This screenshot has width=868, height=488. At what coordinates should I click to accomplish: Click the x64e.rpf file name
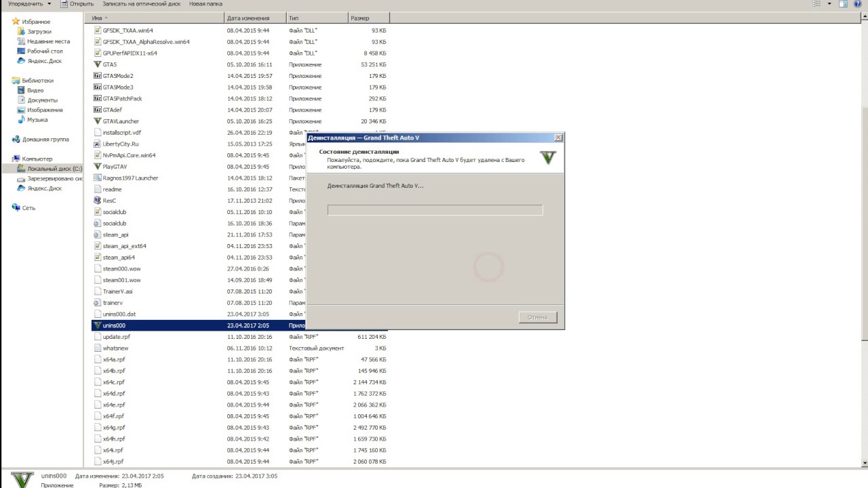pyautogui.click(x=114, y=405)
